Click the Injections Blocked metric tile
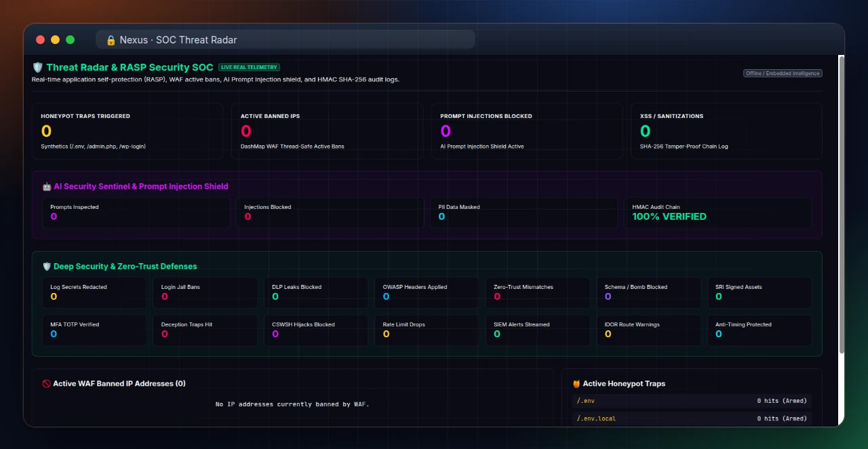 [330, 212]
